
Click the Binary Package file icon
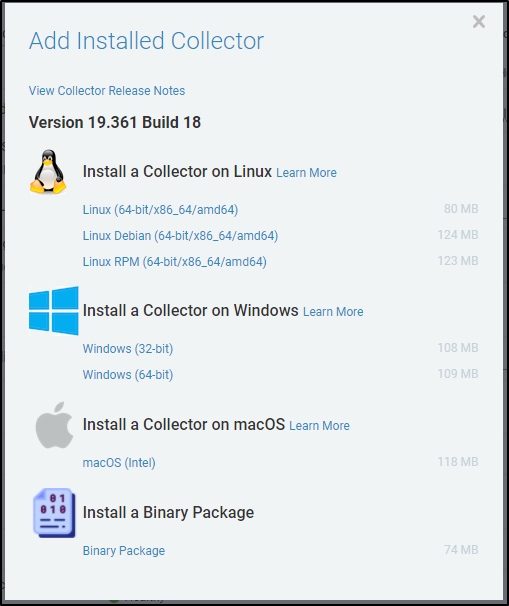coord(54,513)
